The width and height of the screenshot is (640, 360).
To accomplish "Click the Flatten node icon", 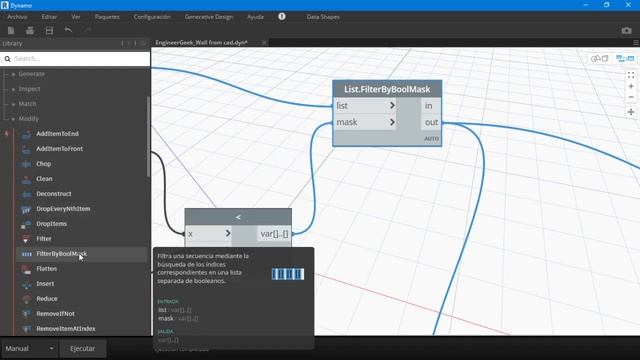I will pos(26,269).
